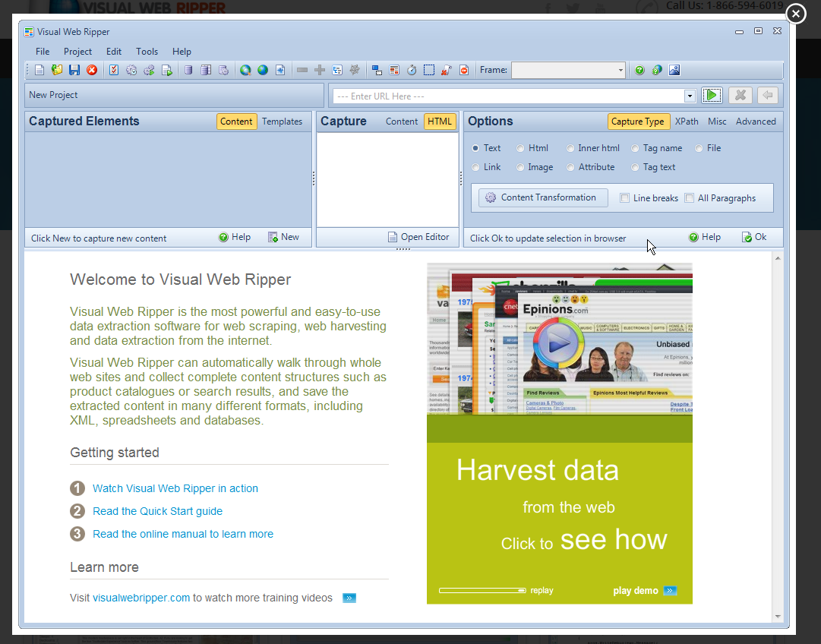Viewport: 821px width, 644px height.
Task: Click the green play Go button
Action: pyautogui.click(x=712, y=95)
